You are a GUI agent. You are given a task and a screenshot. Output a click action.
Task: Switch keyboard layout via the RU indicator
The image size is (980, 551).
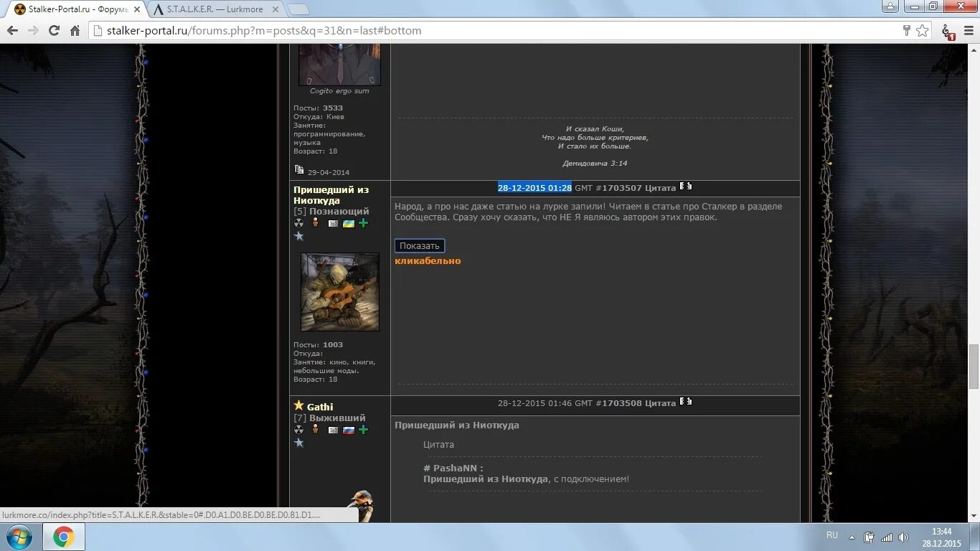pyautogui.click(x=831, y=534)
